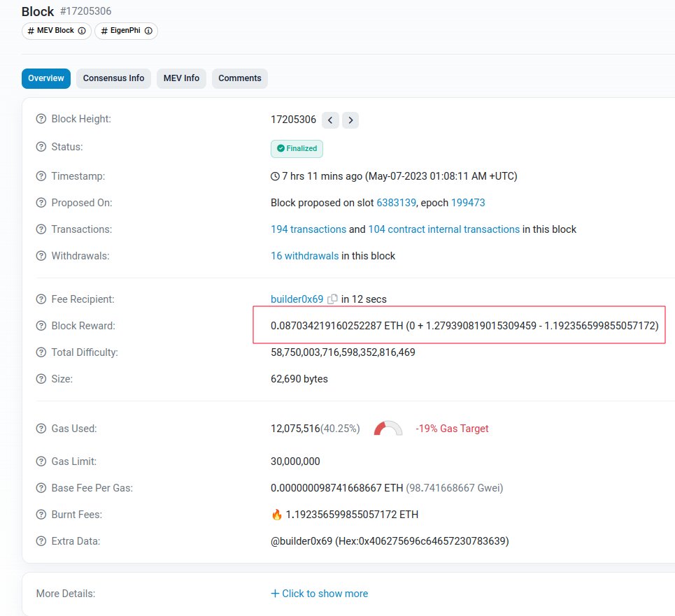Click the help icon beside Total Difficulty
This screenshot has height=616, width=675.
tap(41, 352)
